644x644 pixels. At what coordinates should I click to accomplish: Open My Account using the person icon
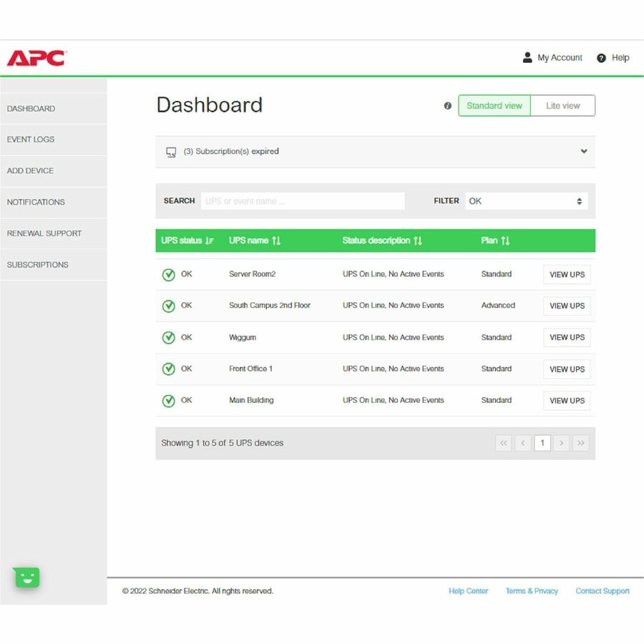[527, 57]
